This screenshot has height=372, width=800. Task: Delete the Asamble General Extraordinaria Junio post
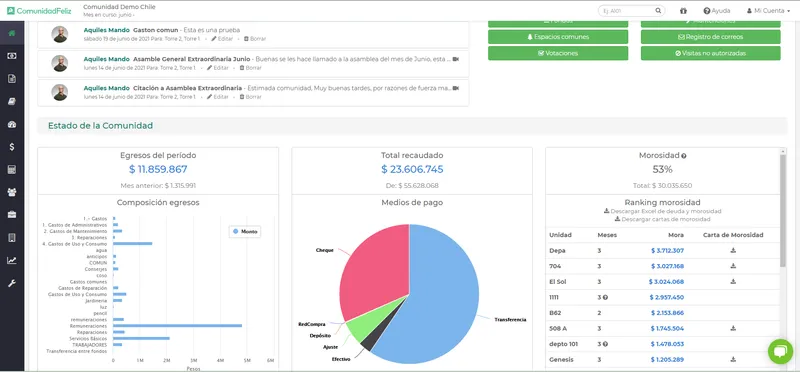click(x=251, y=68)
